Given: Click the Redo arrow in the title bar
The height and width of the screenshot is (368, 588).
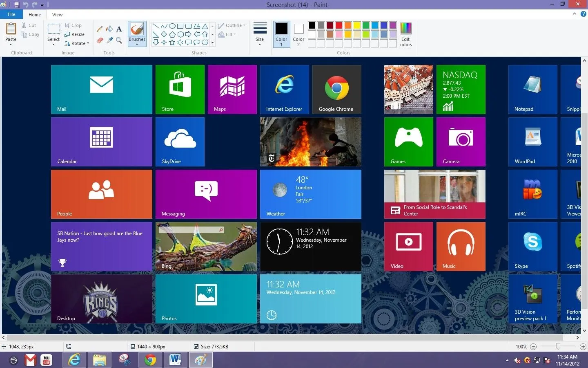Looking at the screenshot, I should [34, 5].
